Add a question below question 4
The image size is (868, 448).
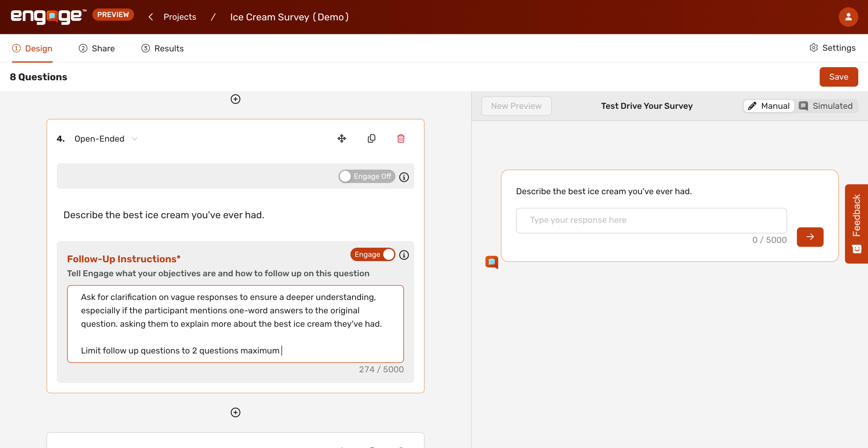click(x=235, y=412)
